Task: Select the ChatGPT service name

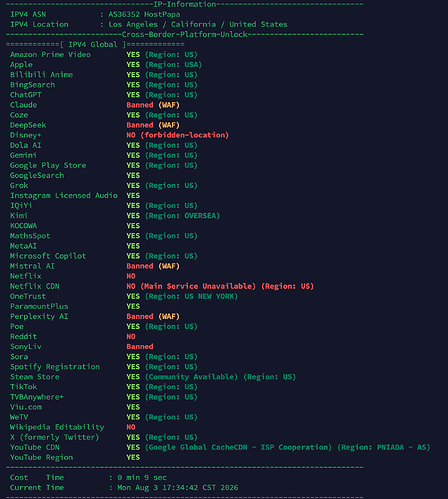Action: [x=26, y=95]
